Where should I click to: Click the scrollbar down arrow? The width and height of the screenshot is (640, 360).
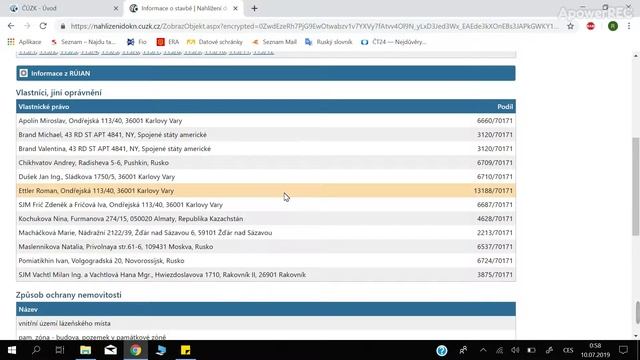[636, 336]
